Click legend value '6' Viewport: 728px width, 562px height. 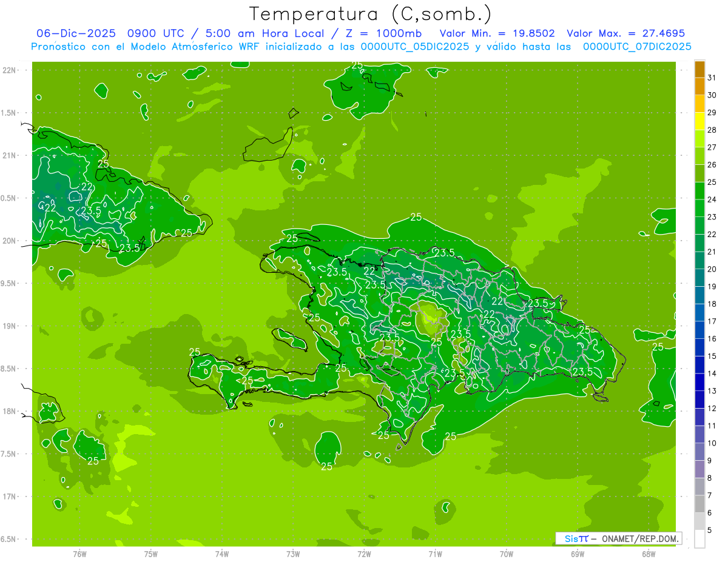coord(710,513)
